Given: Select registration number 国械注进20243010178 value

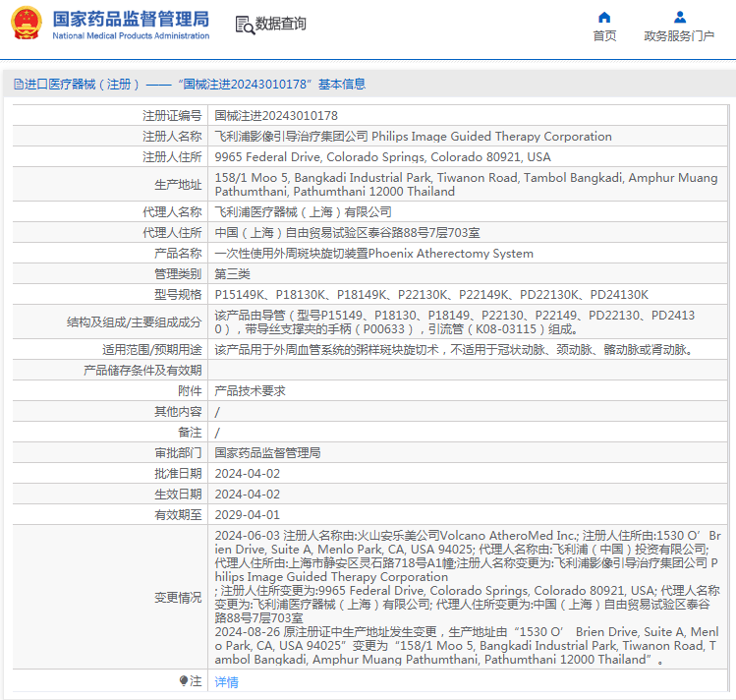Looking at the screenshot, I should point(276,115).
